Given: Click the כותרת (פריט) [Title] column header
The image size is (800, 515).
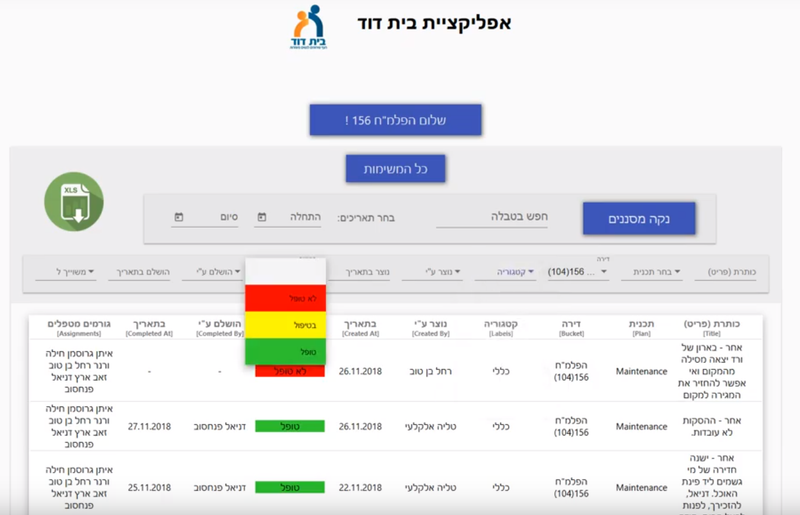Looking at the screenshot, I should pos(711,328).
